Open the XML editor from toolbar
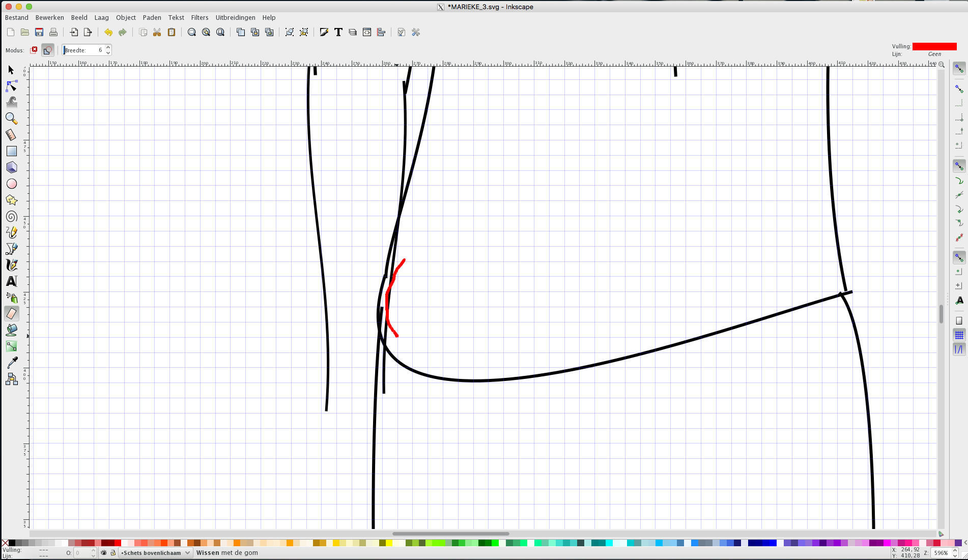This screenshot has height=560, width=968. [x=367, y=33]
